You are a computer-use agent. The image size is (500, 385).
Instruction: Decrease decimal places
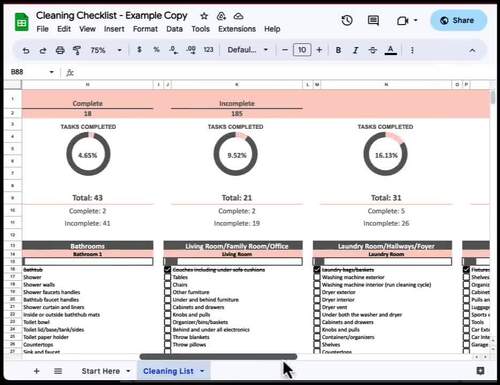point(173,50)
